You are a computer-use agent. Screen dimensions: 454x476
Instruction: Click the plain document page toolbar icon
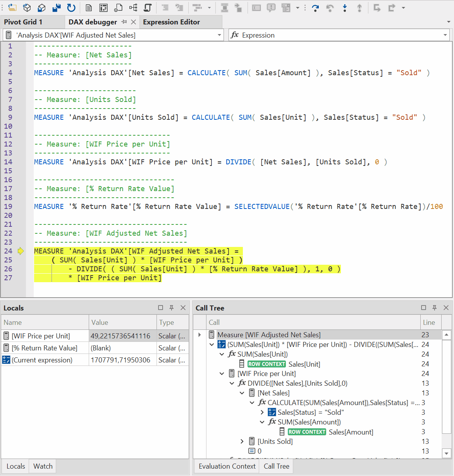89,7
